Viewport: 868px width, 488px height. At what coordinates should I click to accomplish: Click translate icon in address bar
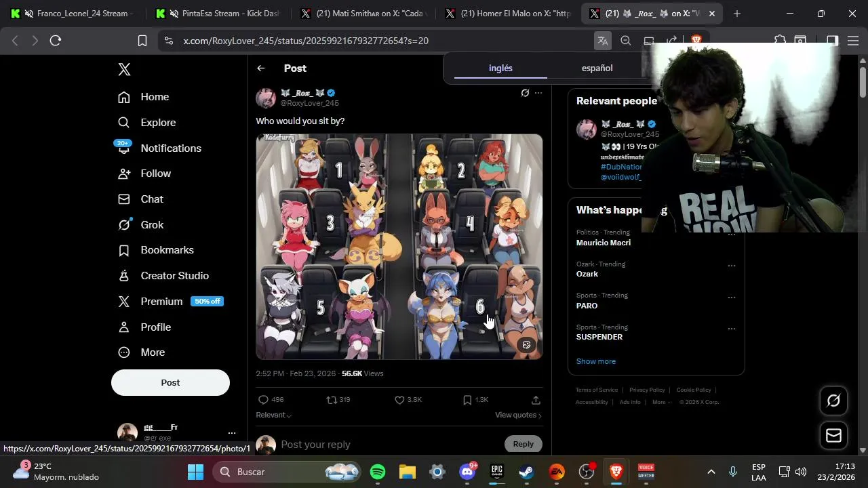tap(602, 41)
